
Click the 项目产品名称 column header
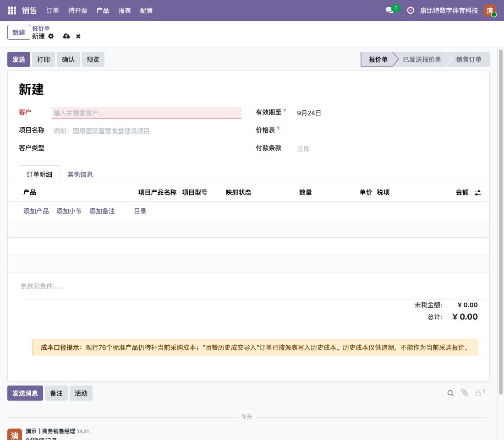[x=157, y=192]
